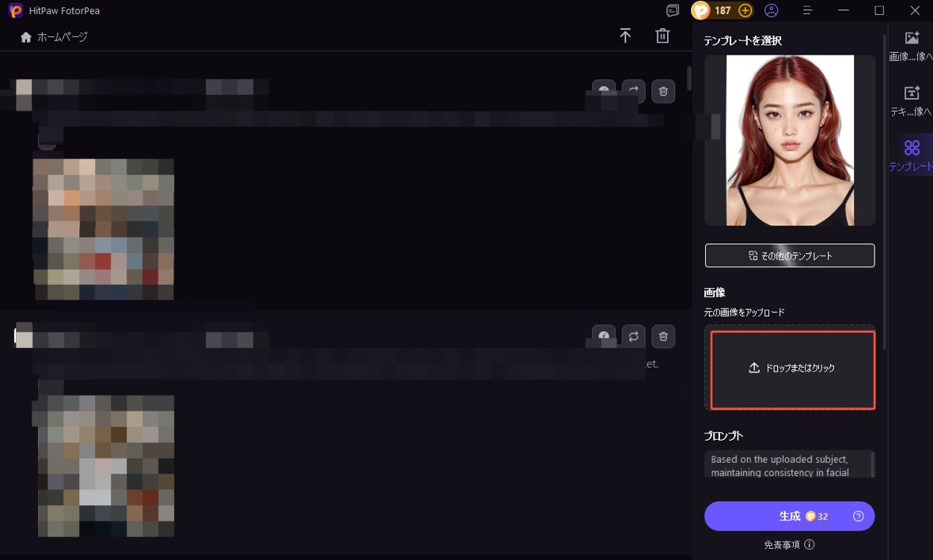Click the trash icon in the top toolbar
Image resolution: width=933 pixels, height=560 pixels.
[x=662, y=36]
